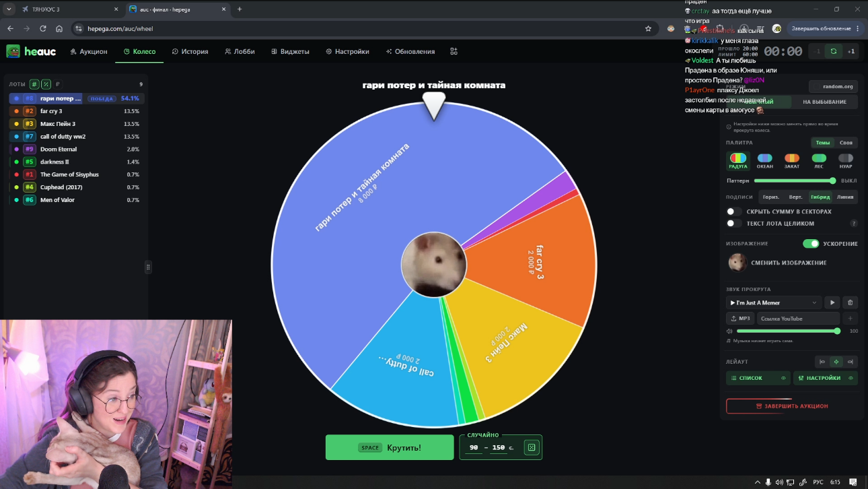Select the 'Cuphead (2017)' lot row
The height and width of the screenshot is (489, 868).
(76, 187)
